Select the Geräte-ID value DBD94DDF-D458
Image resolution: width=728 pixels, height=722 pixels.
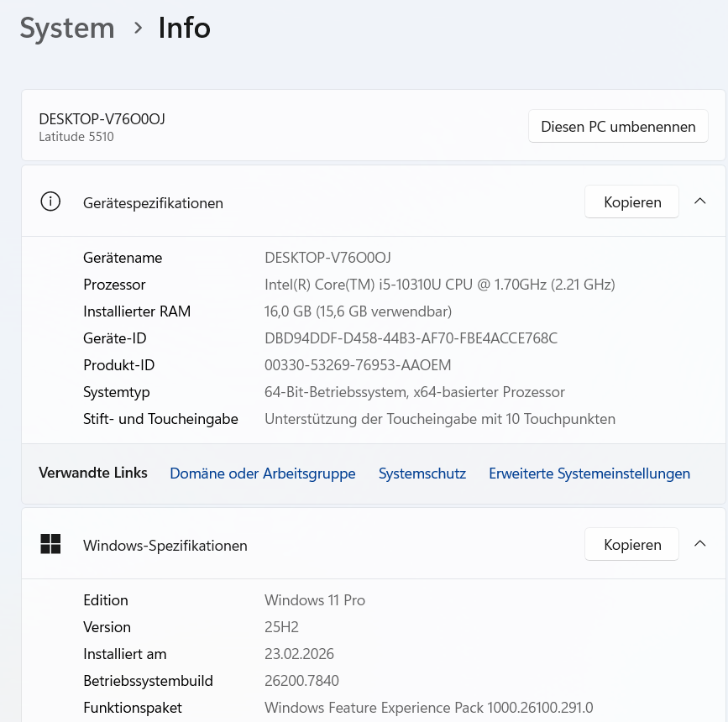tap(411, 338)
